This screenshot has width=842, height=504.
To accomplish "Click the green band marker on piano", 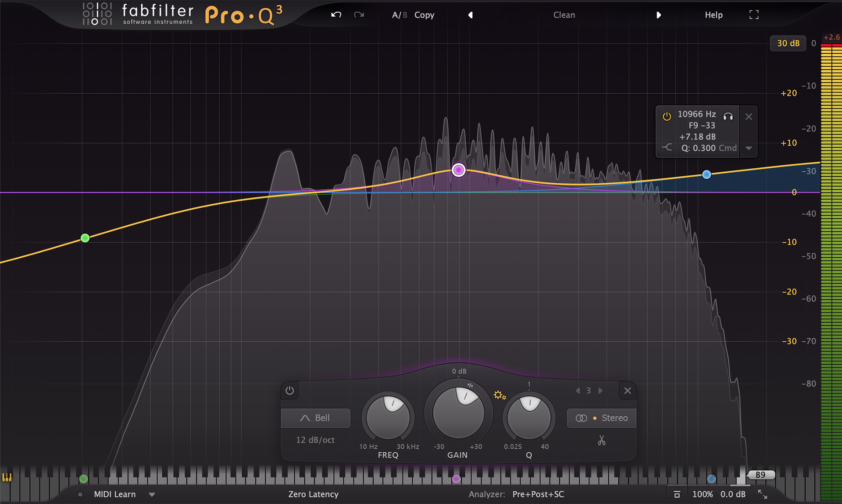I will point(83,479).
